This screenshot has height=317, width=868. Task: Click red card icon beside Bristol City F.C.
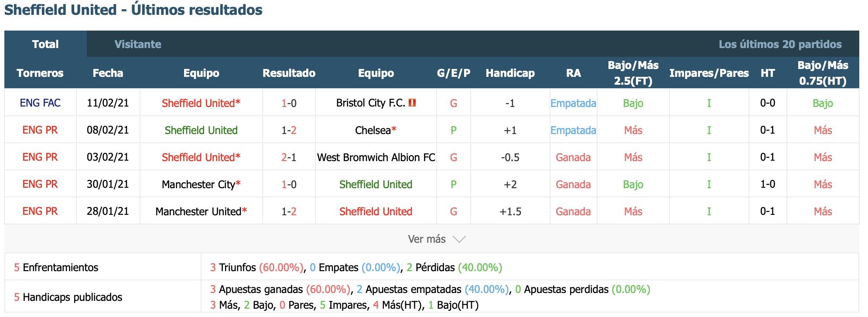pyautogui.click(x=412, y=103)
